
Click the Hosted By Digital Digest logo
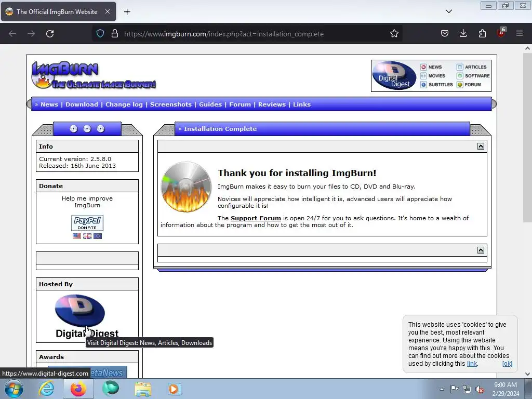(x=87, y=316)
